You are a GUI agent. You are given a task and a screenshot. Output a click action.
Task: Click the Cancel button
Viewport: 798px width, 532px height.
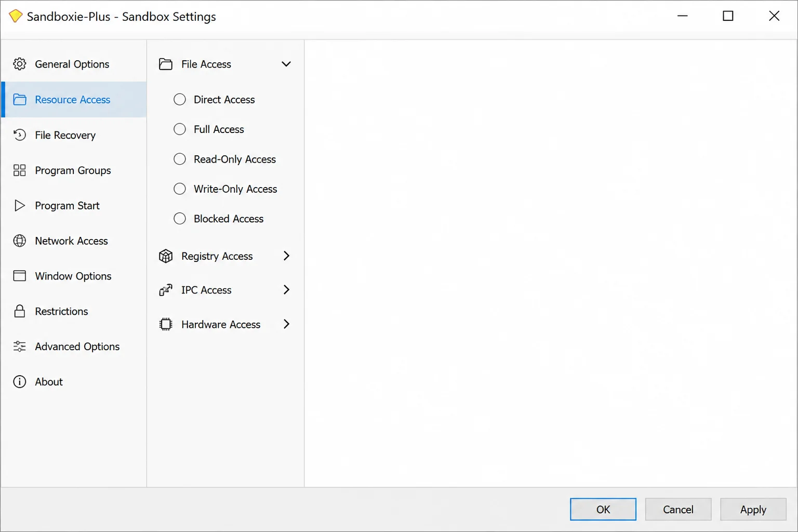click(678, 509)
